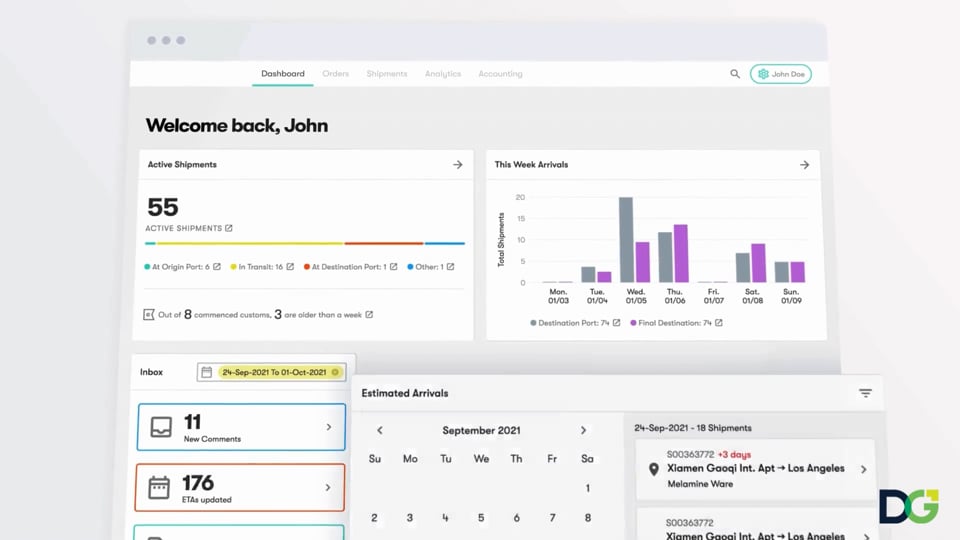
Task: Expand ETAs updated chevron
Action: 328,487
